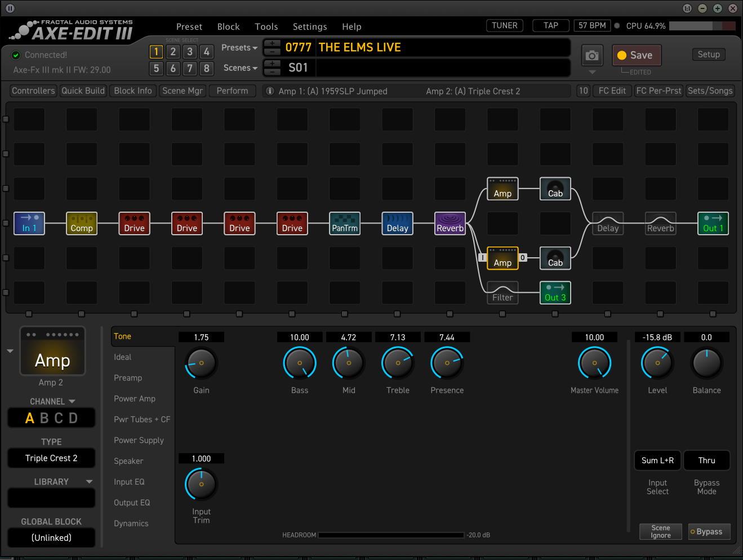
Task: Switch to scene 2
Action: (173, 52)
